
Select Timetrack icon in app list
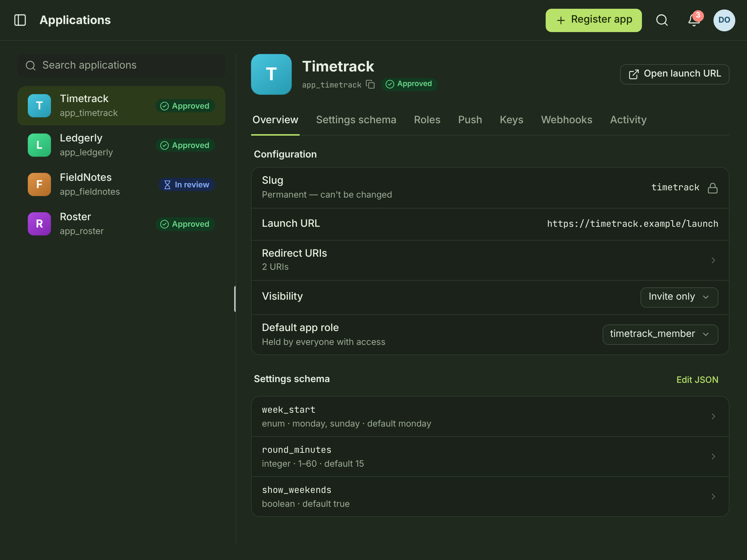click(39, 106)
